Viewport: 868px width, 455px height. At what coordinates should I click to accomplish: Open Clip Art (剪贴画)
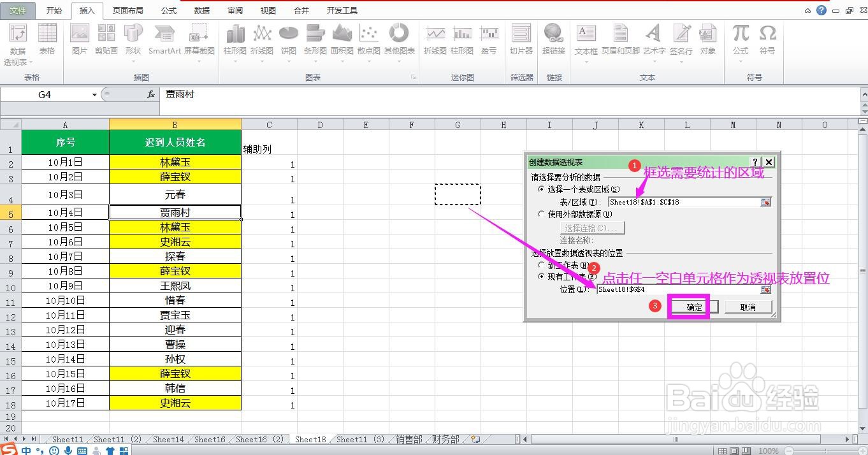(106, 40)
